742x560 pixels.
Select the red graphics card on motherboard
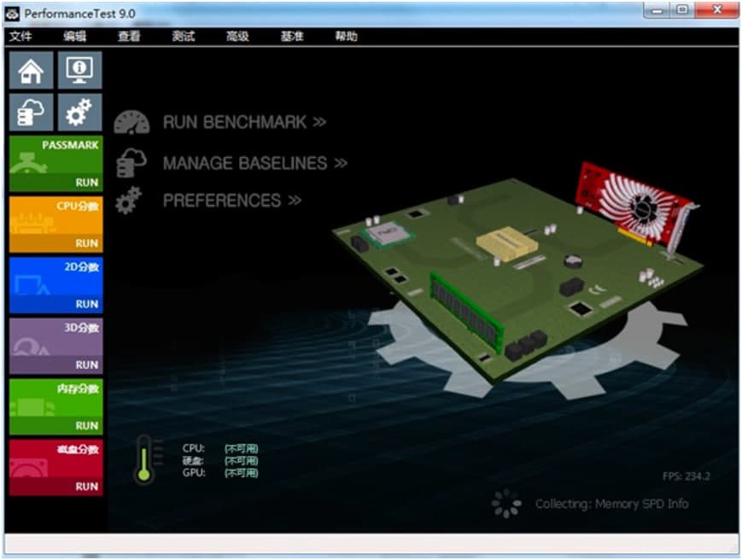(x=635, y=208)
